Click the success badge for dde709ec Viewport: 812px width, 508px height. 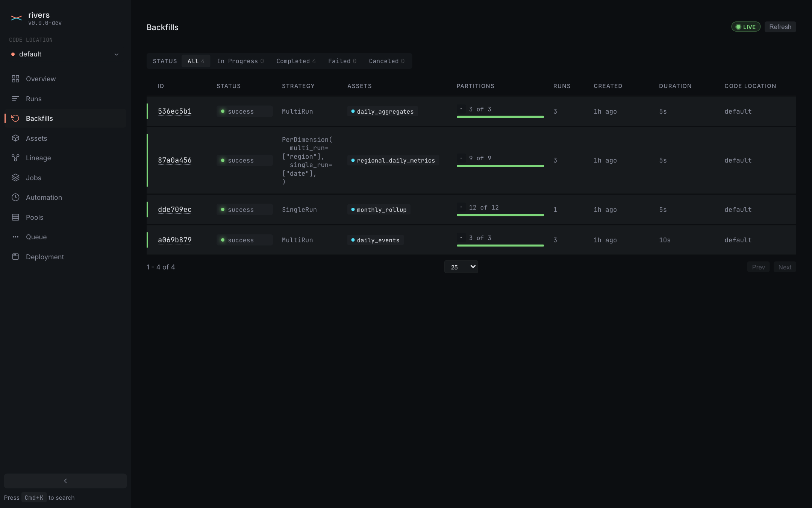244,210
